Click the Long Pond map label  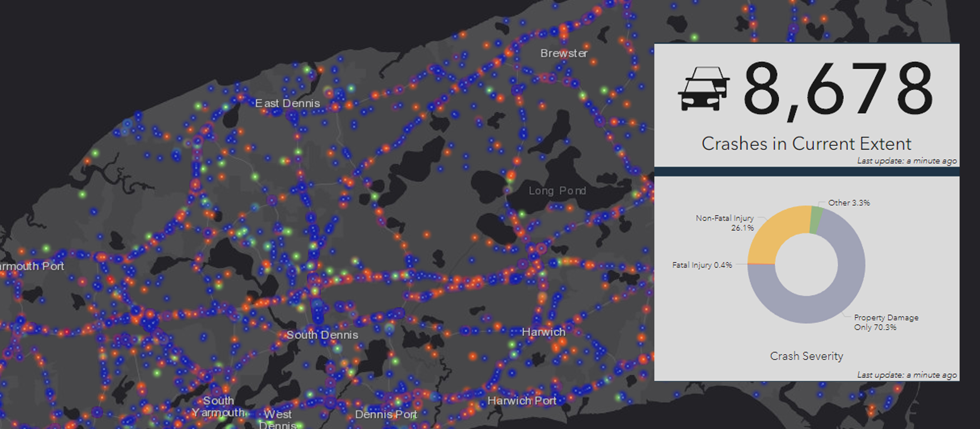[x=557, y=191]
